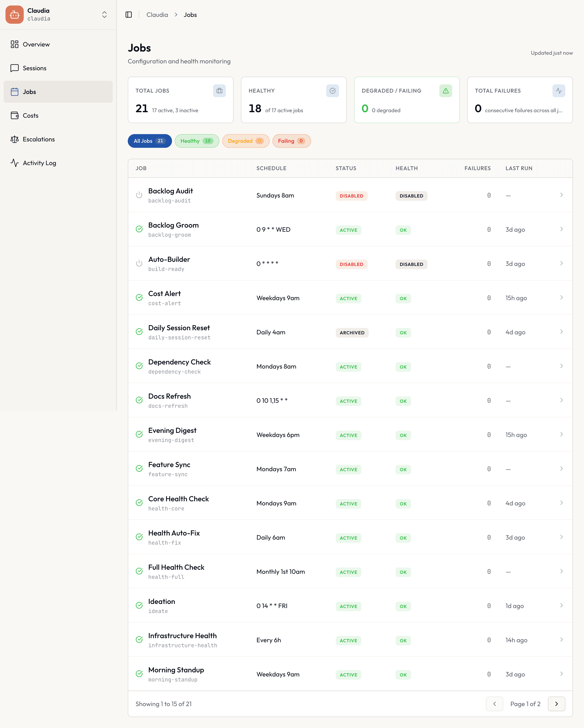Open the Sessions section in sidebar
The image size is (584, 728).
34,68
